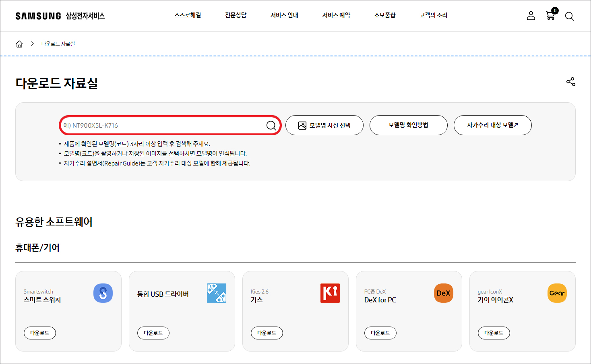The height and width of the screenshot is (364, 591).
Task: Click the DeX for PC card title
Action: click(380, 300)
